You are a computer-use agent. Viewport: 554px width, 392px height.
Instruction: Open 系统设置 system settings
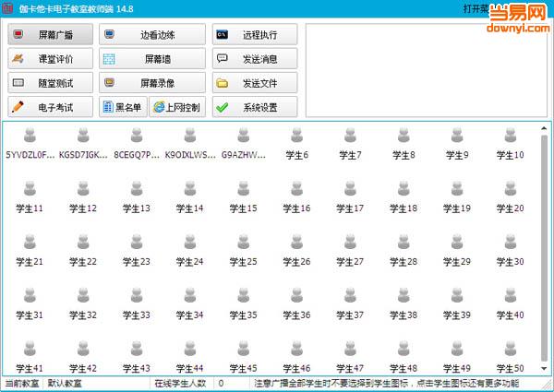pyautogui.click(x=255, y=107)
